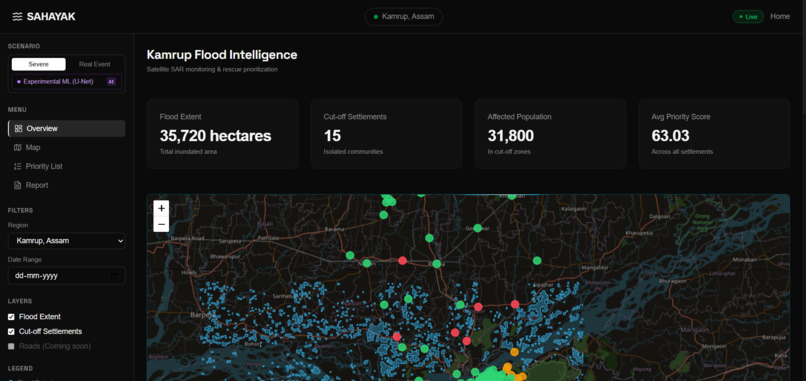This screenshot has height=381, width=806.
Task: Click the Avg Priority Score card
Action: coord(714,134)
